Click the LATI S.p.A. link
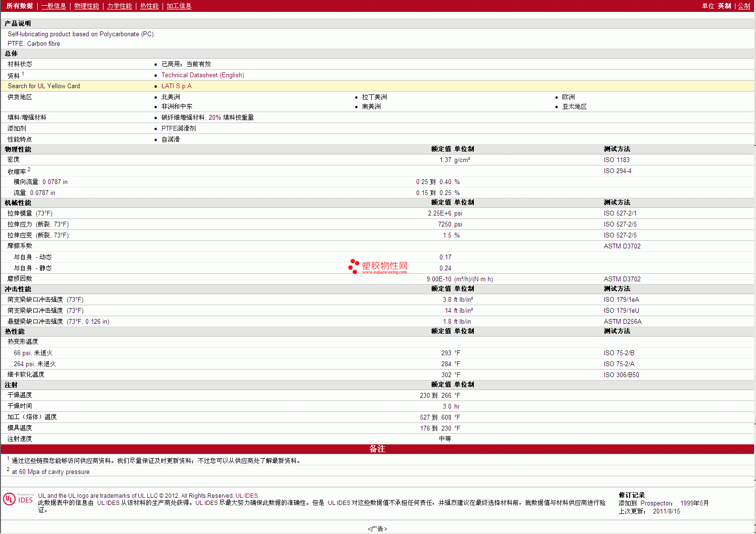Image resolution: width=756 pixels, height=534 pixels. [x=177, y=86]
